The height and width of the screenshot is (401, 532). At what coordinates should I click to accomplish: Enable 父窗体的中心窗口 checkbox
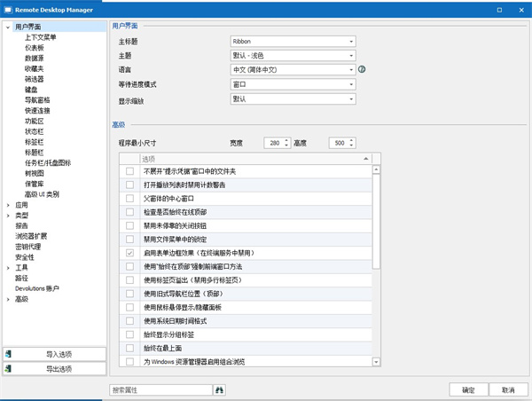point(129,199)
